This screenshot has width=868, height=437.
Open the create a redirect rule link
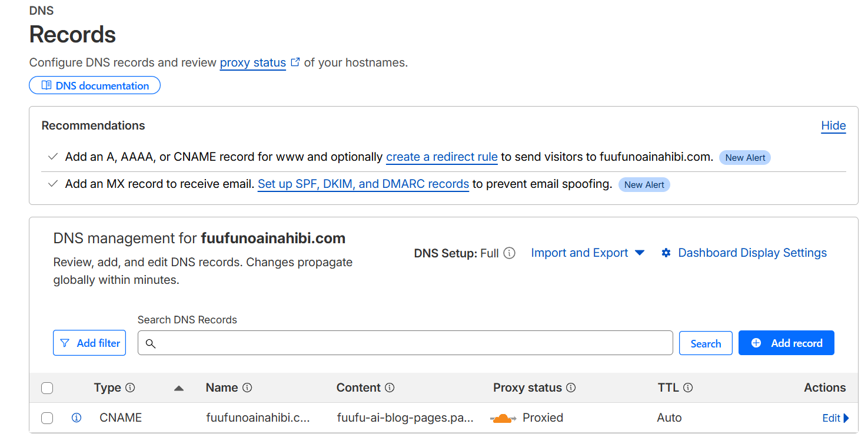[442, 157]
